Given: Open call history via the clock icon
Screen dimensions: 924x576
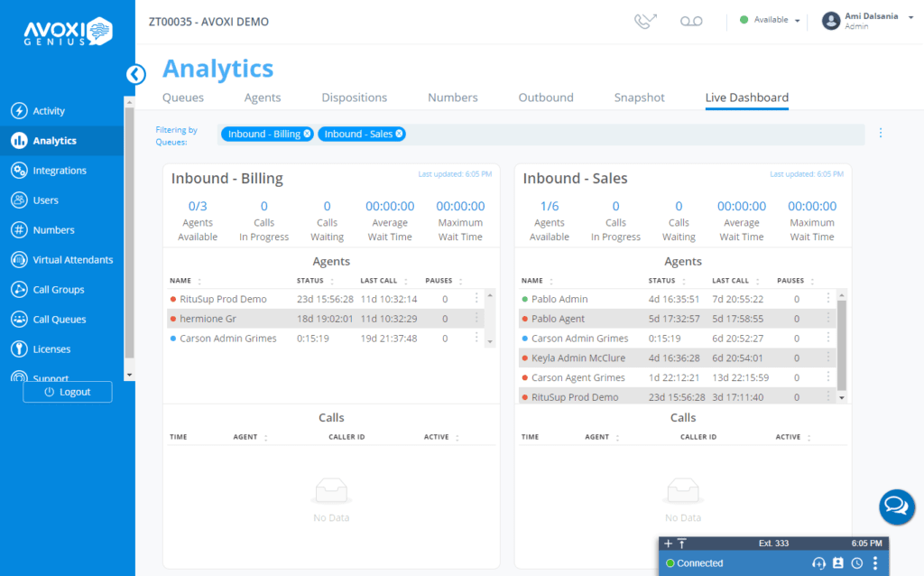Looking at the screenshot, I should tap(857, 562).
